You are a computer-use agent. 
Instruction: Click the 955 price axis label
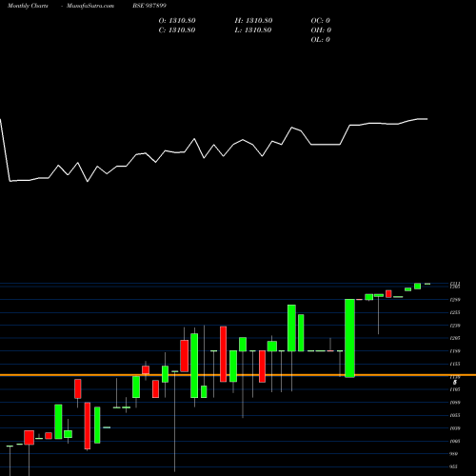pos(454,466)
